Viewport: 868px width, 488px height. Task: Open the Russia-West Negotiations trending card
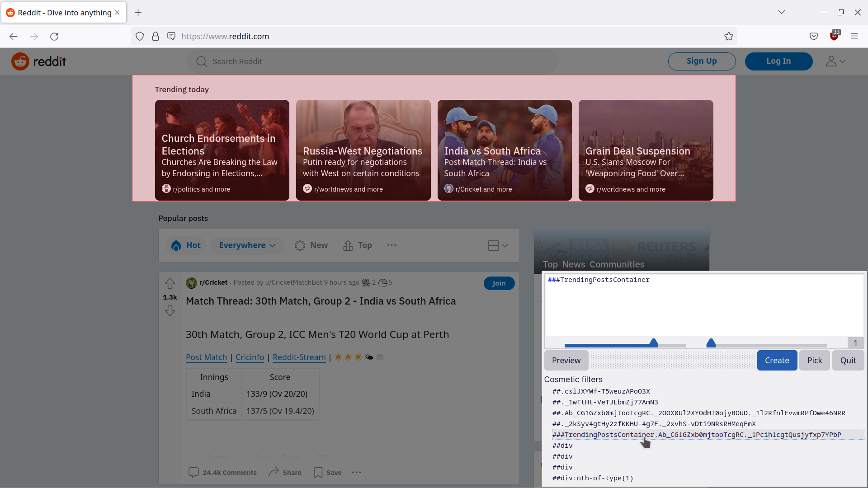coord(363,150)
